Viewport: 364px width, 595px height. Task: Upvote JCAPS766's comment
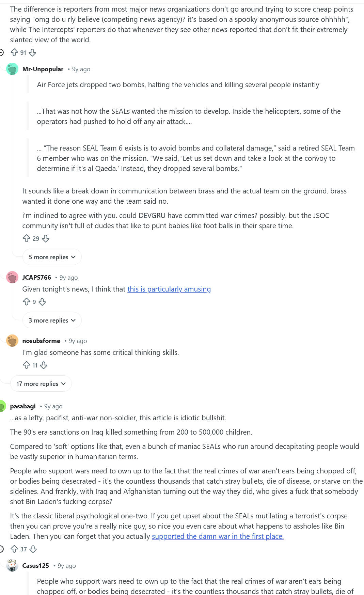click(x=27, y=302)
